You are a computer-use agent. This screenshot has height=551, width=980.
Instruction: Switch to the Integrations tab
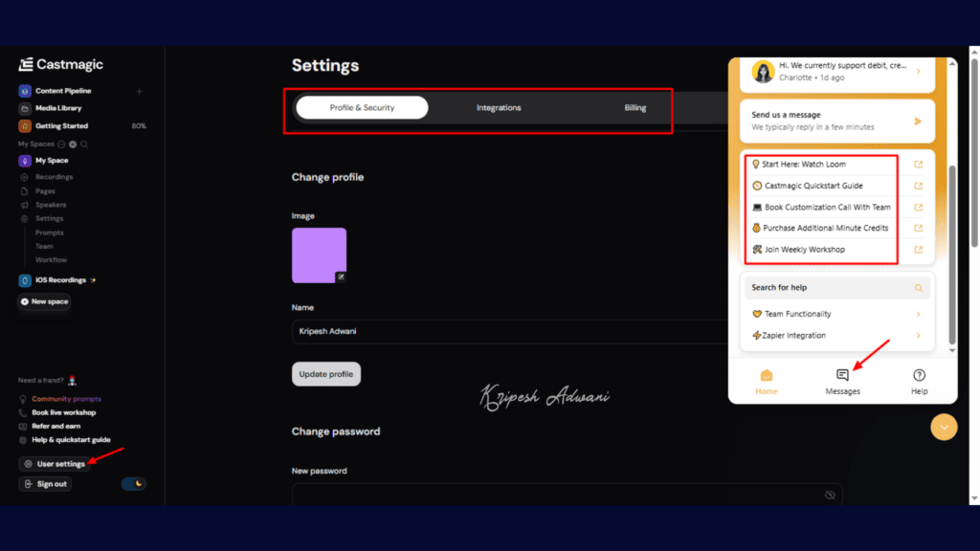499,108
